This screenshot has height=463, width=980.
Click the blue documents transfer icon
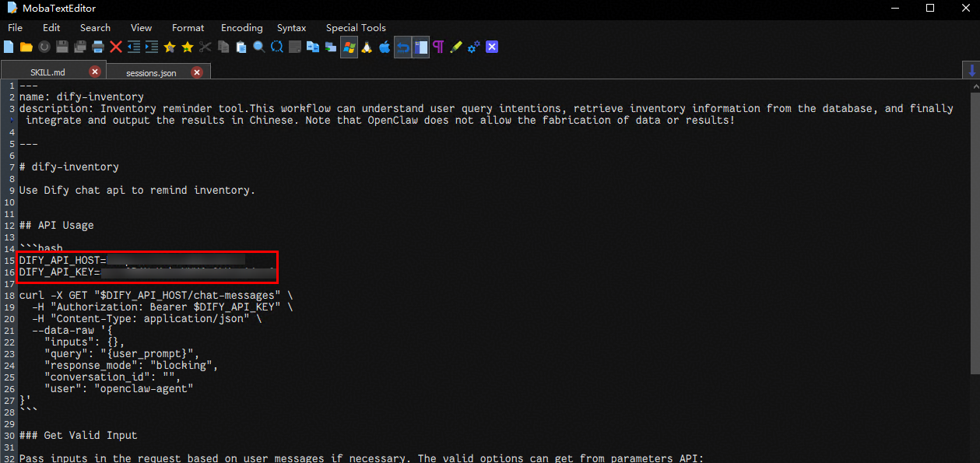[313, 47]
